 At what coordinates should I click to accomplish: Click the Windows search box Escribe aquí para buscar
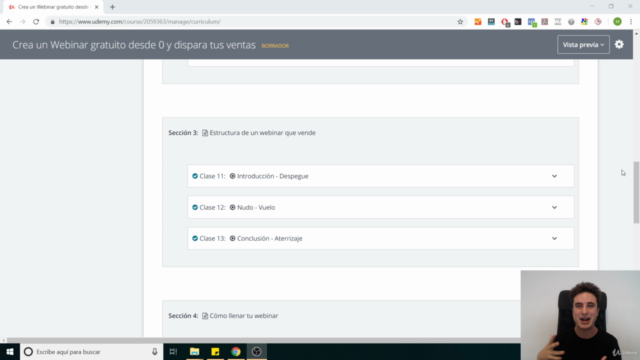[92, 351]
